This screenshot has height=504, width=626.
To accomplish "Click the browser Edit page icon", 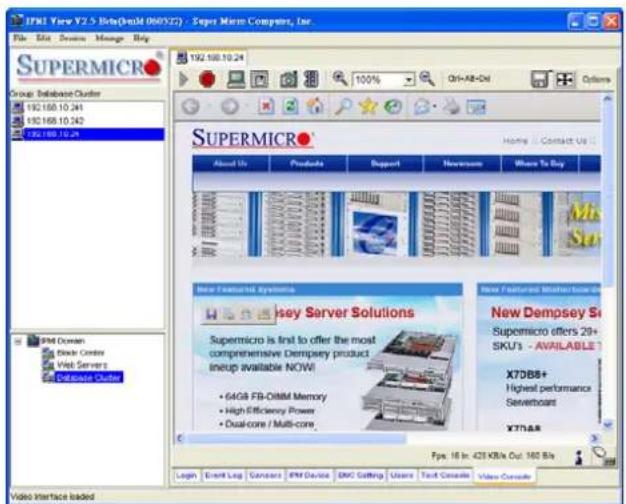I will [476, 107].
